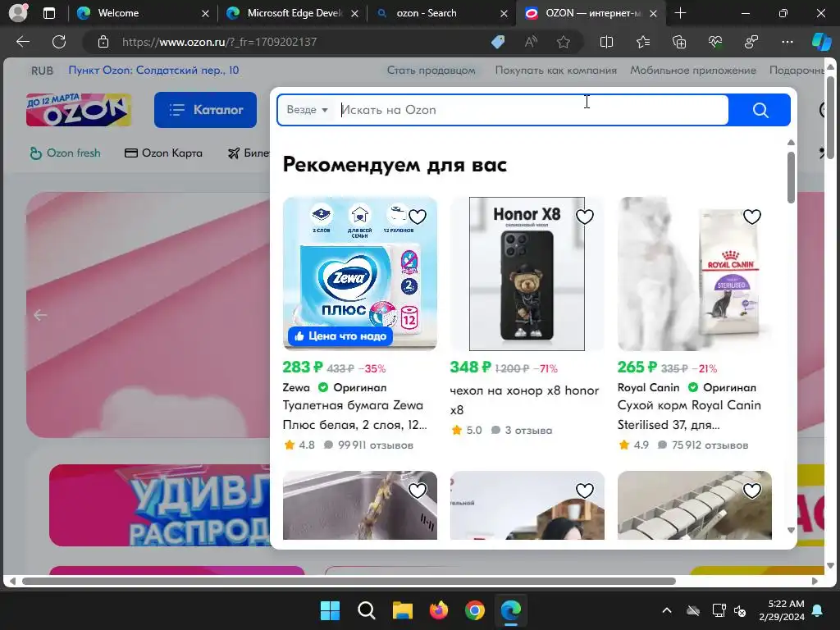The image size is (840, 630).
Task: Add page to favorites star
Action: 563,42
